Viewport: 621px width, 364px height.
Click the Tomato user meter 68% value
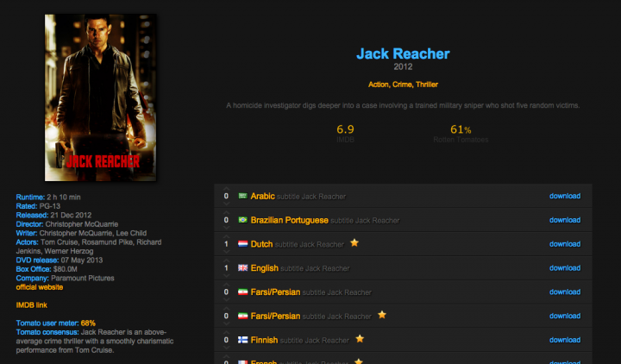88,323
